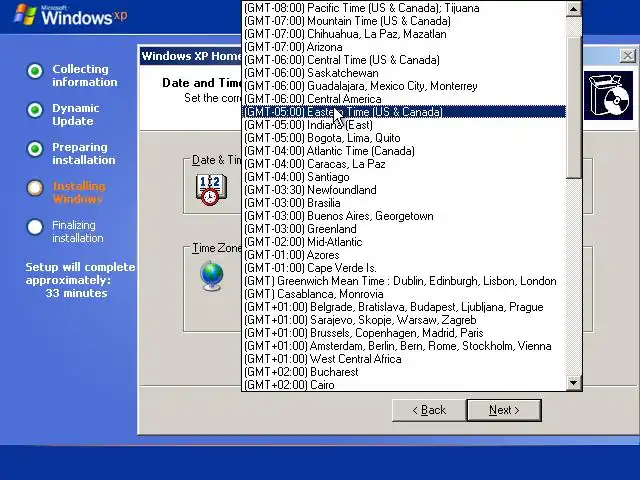Close the Windows XP Home Setup dialog
Image resolution: width=640 pixels, height=480 pixels.
tap(627, 56)
